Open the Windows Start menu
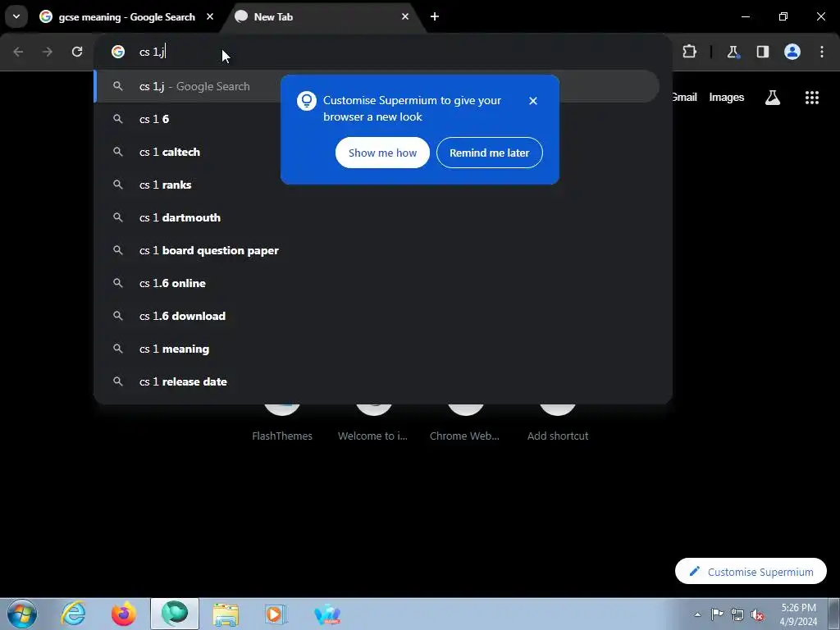 pos(21,614)
